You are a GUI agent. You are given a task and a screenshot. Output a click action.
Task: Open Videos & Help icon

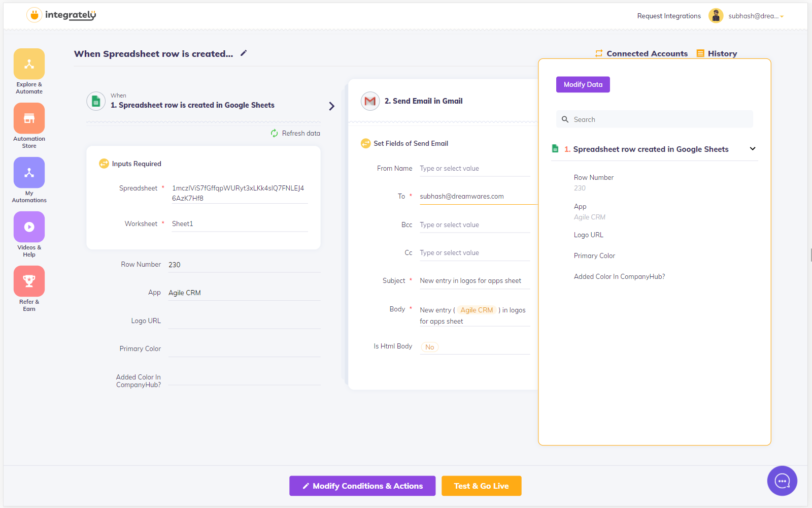(29, 227)
